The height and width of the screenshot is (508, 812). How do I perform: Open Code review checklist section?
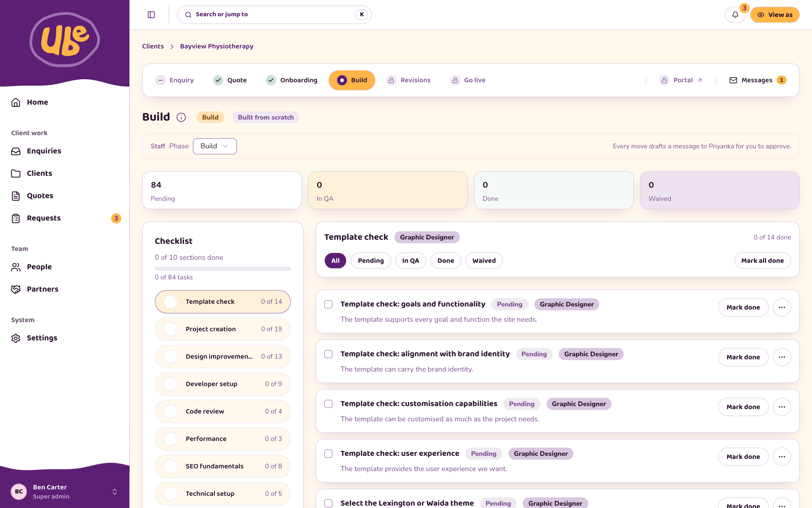click(223, 411)
